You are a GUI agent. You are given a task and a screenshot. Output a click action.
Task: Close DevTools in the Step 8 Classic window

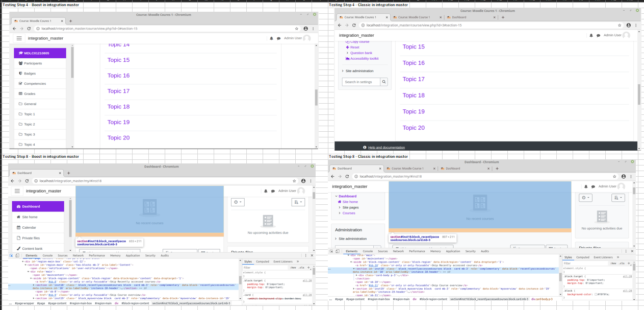click(633, 251)
